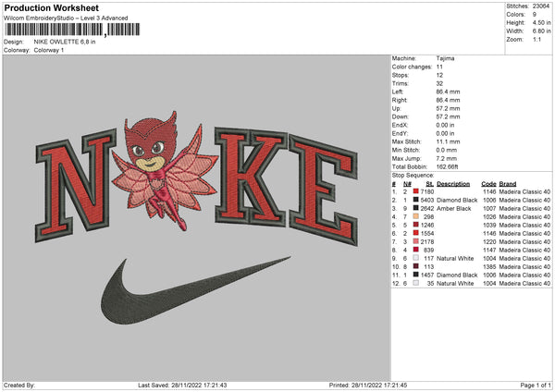This screenshot has height=392, width=555.
Task: Click the Max Stitch value 11.1 mm
Action: 448,141
